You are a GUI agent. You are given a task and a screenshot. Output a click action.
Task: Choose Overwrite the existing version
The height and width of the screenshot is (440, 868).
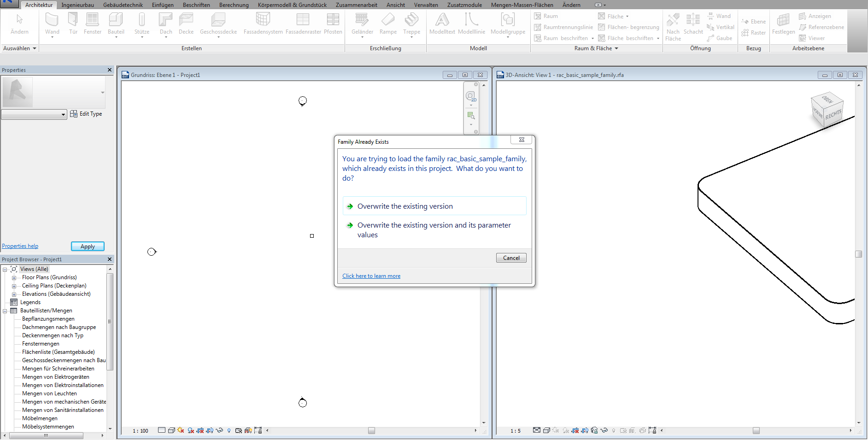pos(405,206)
